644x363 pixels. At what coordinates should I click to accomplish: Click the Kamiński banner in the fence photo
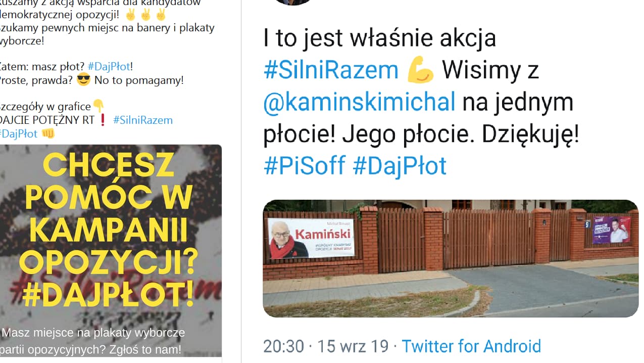click(311, 239)
